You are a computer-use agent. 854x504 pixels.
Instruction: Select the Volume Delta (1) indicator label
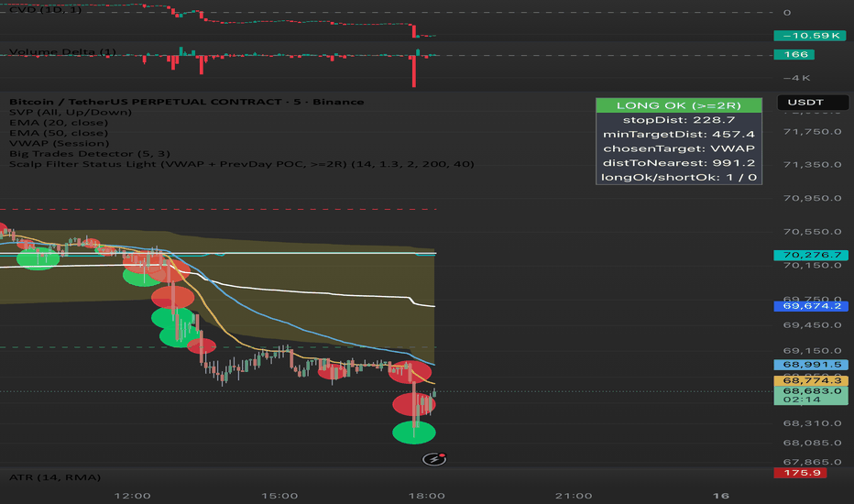click(x=62, y=51)
